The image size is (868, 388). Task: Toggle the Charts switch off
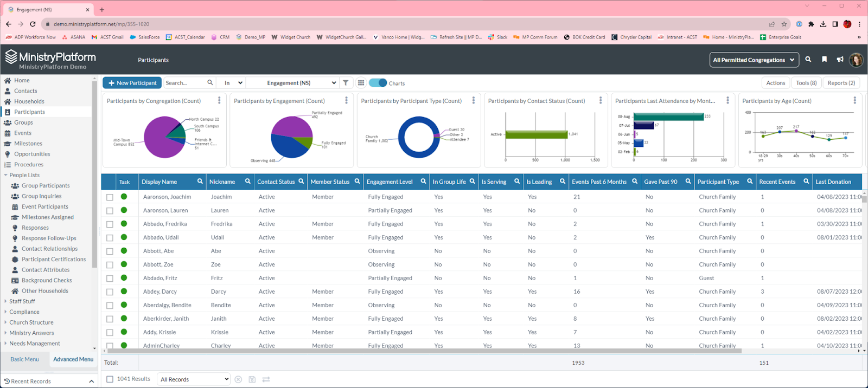coord(378,83)
